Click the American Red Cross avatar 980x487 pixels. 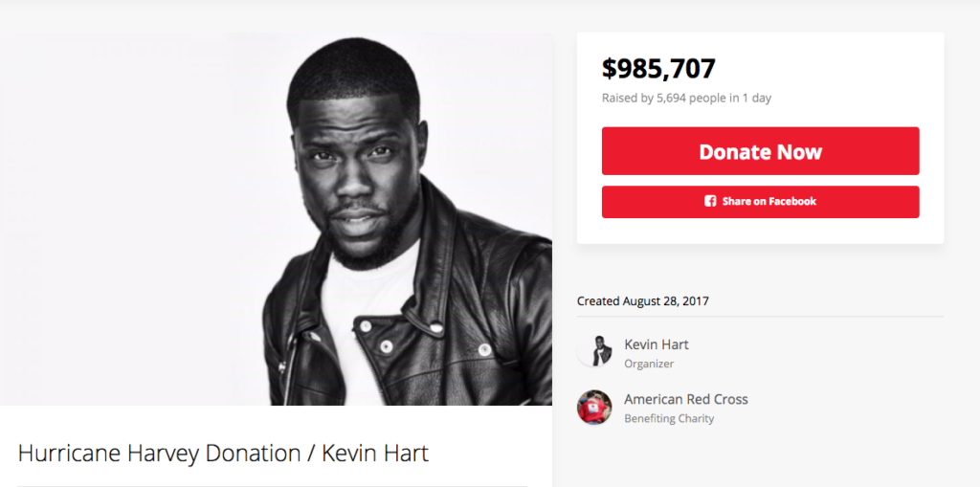(594, 407)
